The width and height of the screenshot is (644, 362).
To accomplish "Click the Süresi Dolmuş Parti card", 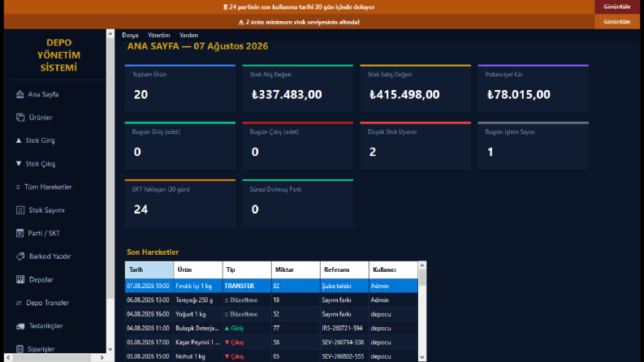I will [298, 203].
